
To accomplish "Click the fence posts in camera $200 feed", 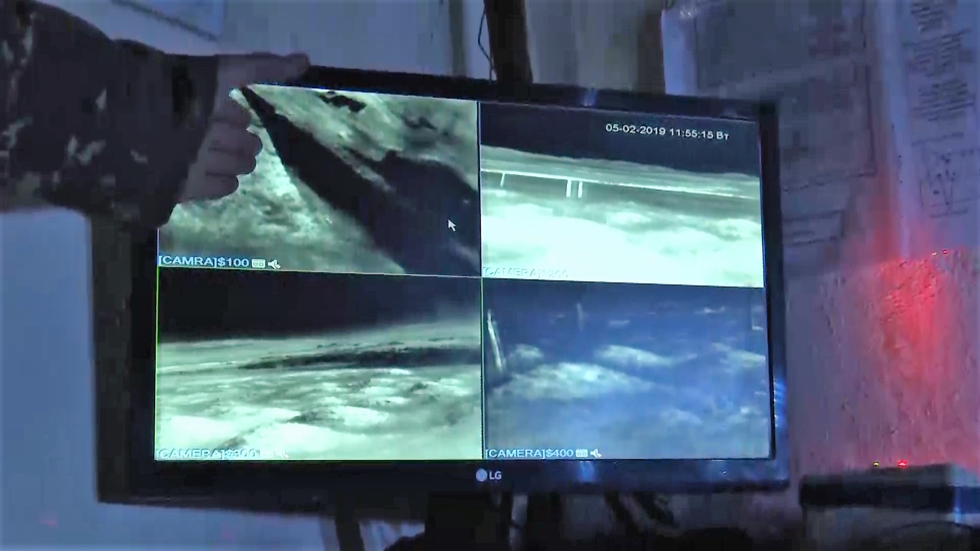I will 574,188.
